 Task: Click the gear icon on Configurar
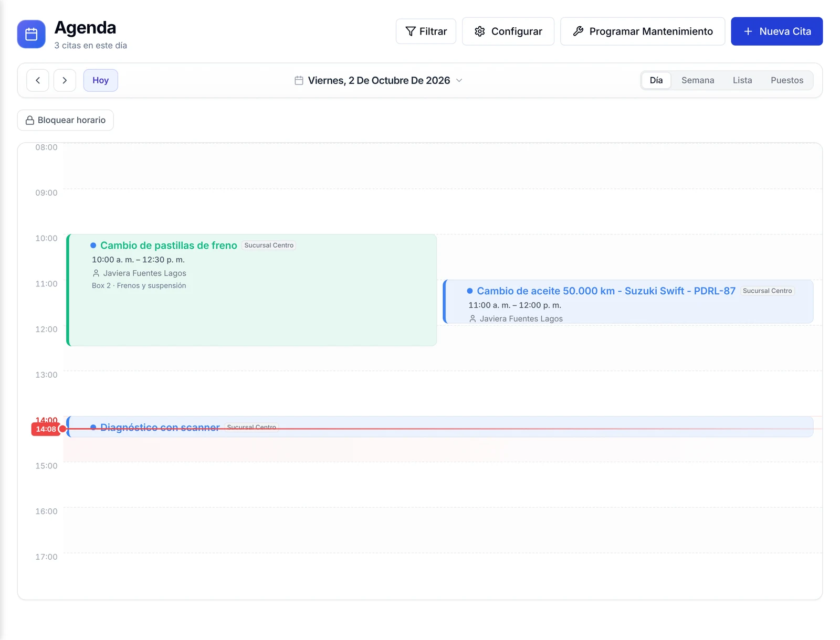[x=480, y=31]
